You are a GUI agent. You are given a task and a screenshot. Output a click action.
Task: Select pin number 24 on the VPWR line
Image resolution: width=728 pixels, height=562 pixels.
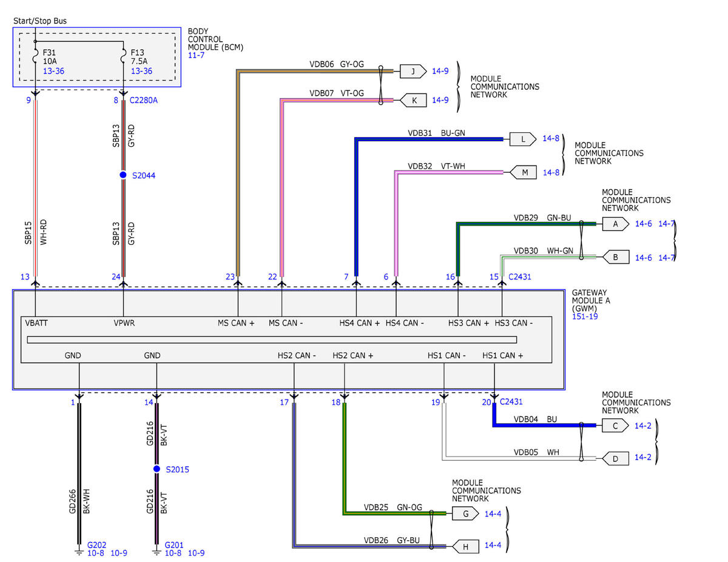coord(116,276)
